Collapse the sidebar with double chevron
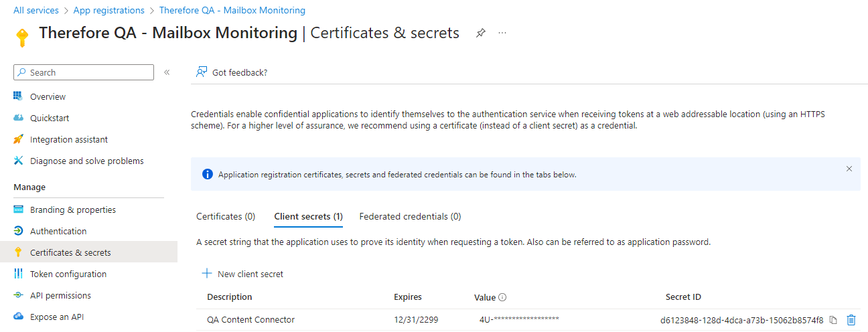The width and height of the screenshot is (868, 332). point(167,72)
